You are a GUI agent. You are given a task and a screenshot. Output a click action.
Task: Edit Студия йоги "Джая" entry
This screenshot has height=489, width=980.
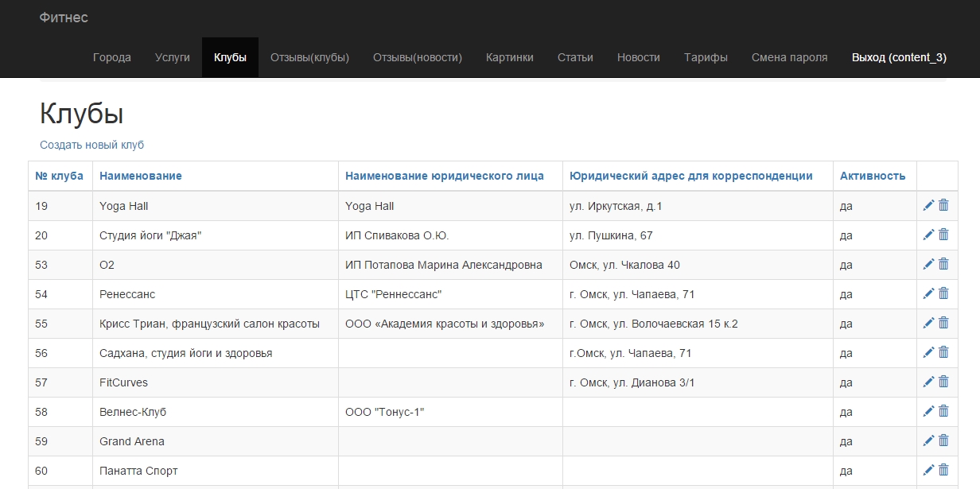[928, 235]
